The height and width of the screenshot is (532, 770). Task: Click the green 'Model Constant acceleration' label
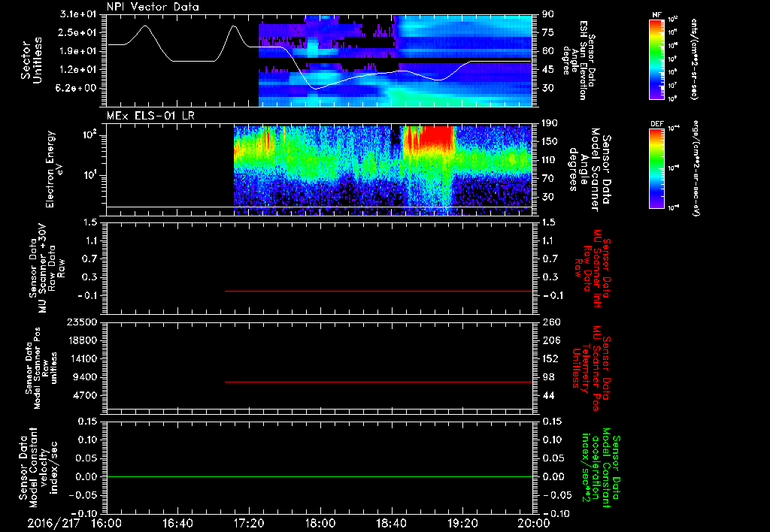[x=601, y=469]
